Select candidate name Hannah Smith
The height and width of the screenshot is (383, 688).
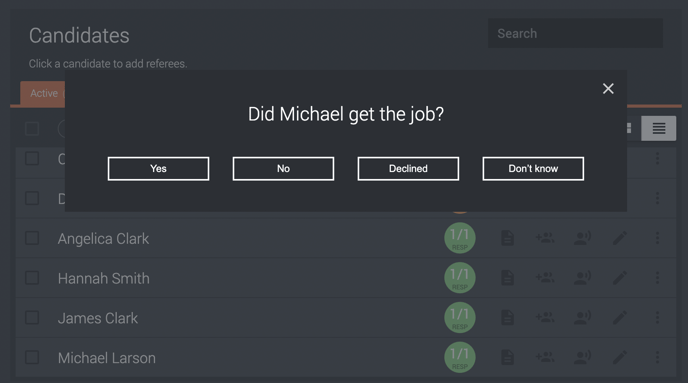pyautogui.click(x=104, y=279)
